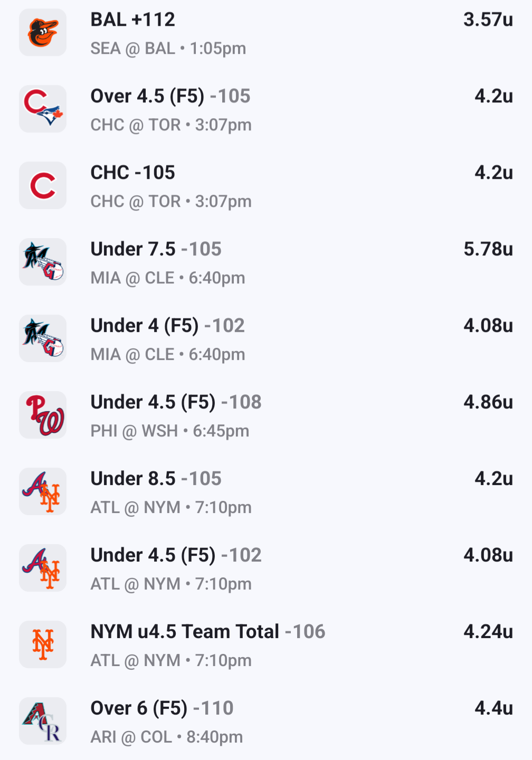The height and width of the screenshot is (760, 532).
Task: Click the Orioles logo icon
Action: coord(43,33)
